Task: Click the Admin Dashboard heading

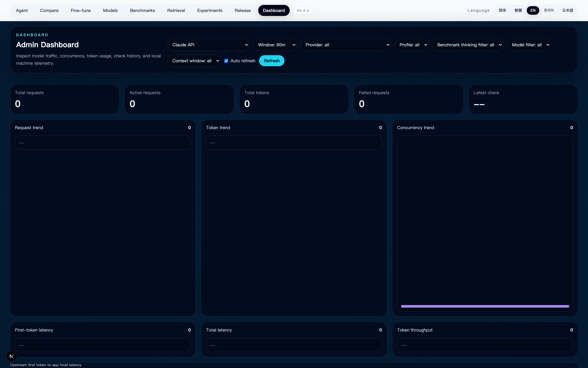Action: 47,45
